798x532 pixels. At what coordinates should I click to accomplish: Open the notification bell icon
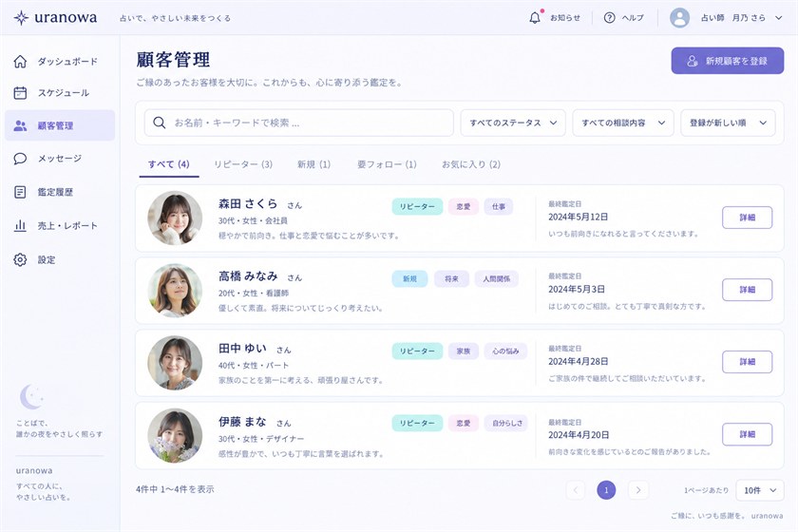click(535, 18)
